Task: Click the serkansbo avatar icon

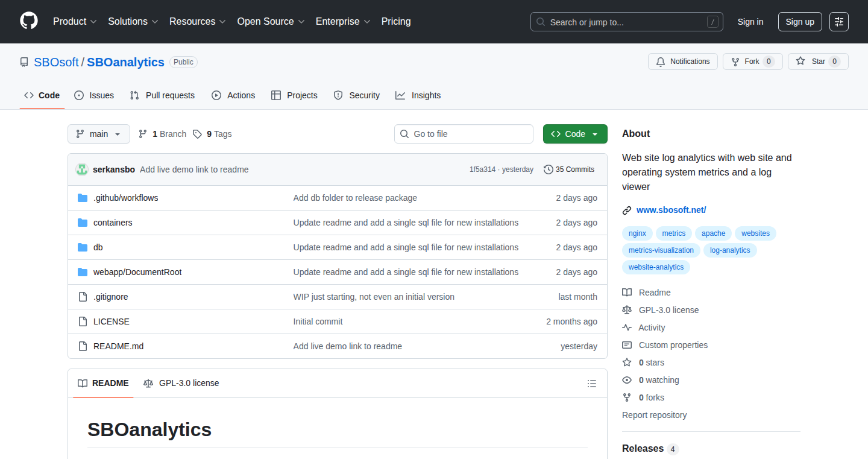Action: (82, 169)
